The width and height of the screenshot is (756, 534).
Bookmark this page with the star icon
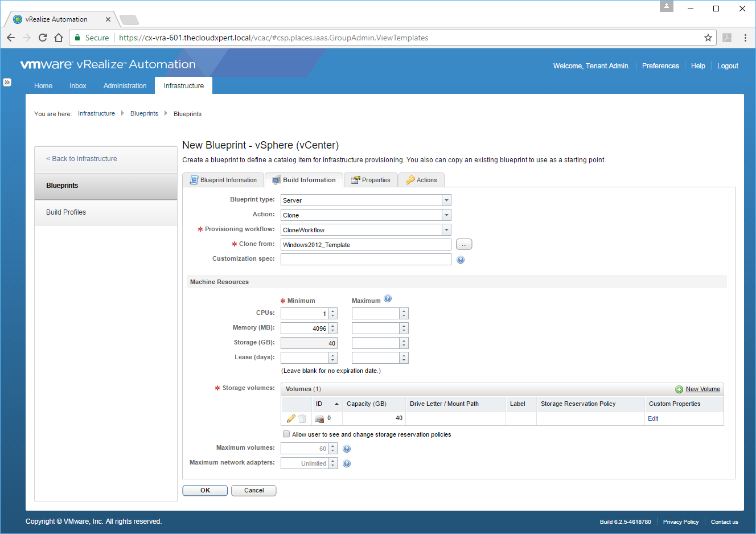pos(708,38)
